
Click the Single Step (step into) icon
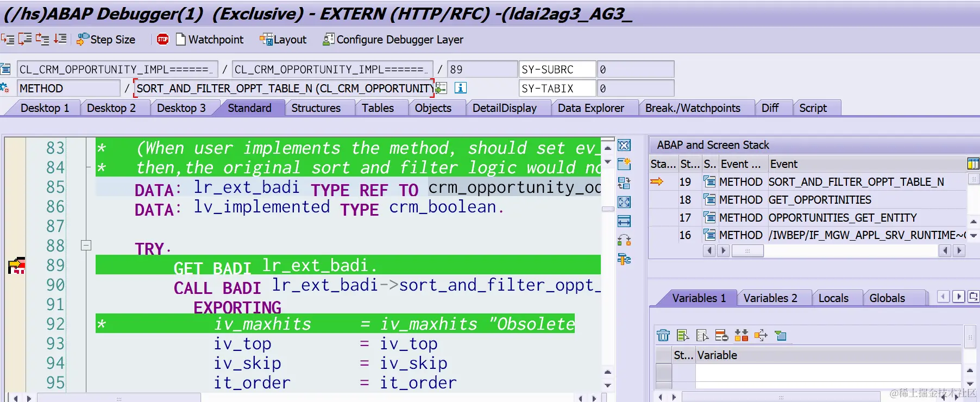8,39
